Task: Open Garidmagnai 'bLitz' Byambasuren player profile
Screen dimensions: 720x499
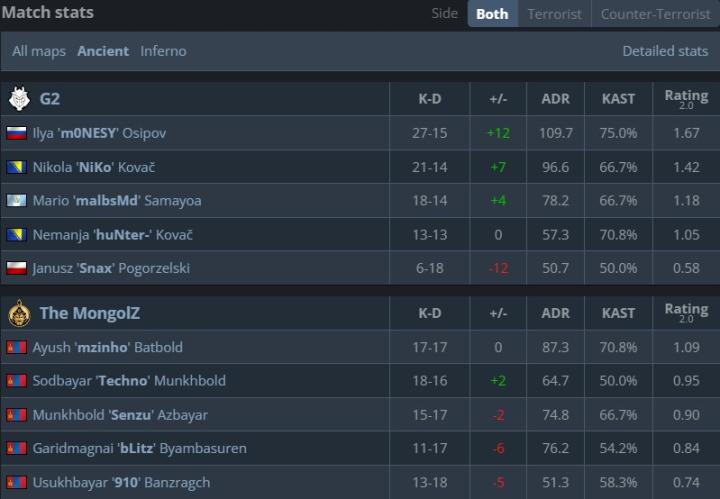Action: click(139, 448)
